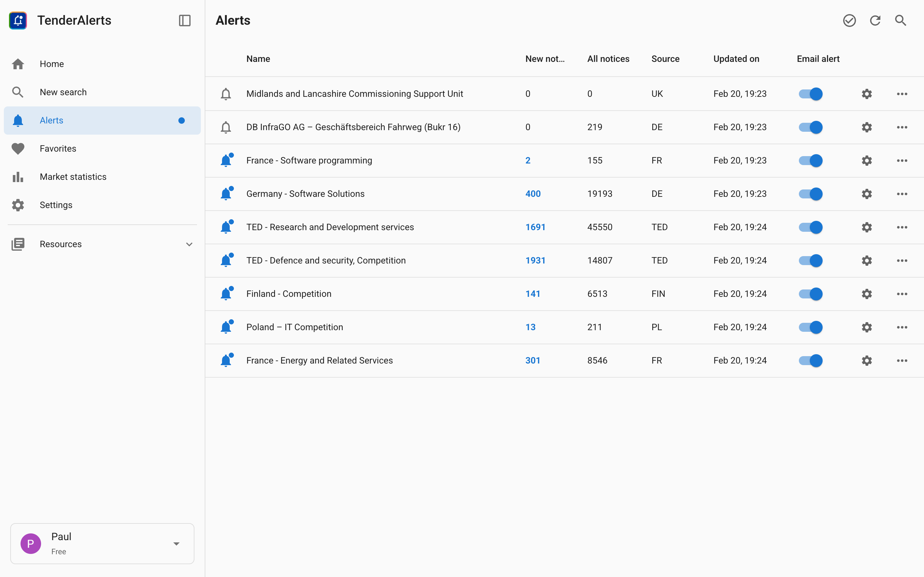
Task: Open Market statistics chart icon
Action: click(x=18, y=177)
